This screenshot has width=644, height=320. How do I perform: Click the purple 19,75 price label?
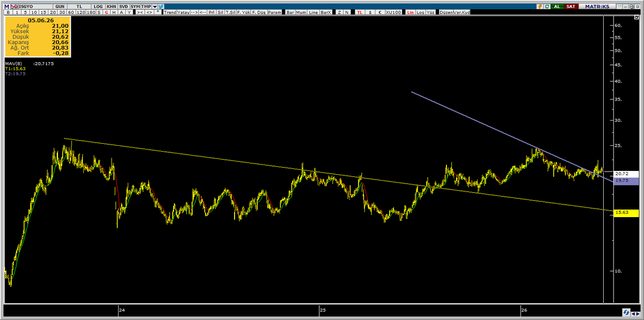[x=625, y=181]
